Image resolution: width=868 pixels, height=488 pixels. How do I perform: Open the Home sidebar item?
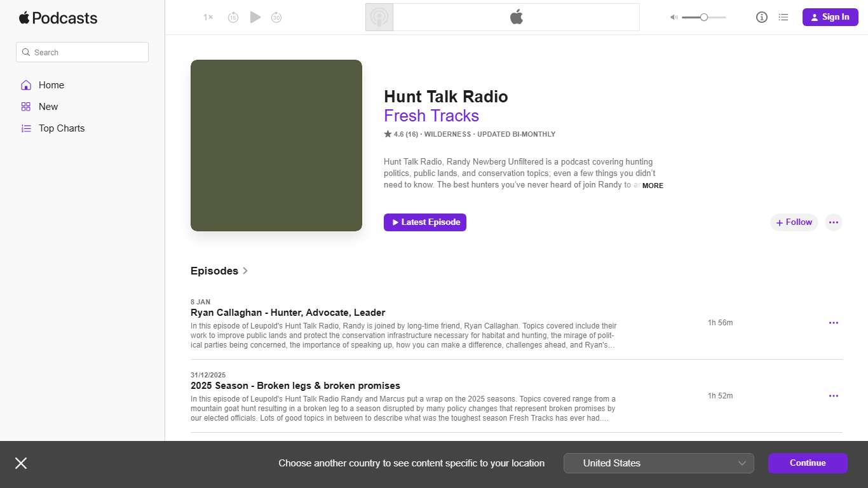tap(51, 85)
